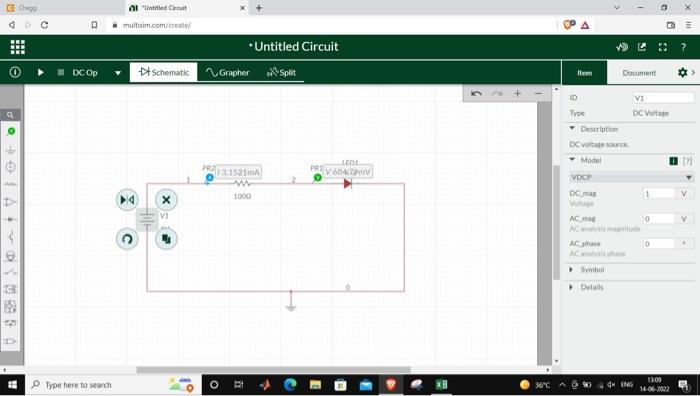Screen dimensions: 700x396
Task: Edit the DC_mag voltage value field
Action: tap(659, 193)
